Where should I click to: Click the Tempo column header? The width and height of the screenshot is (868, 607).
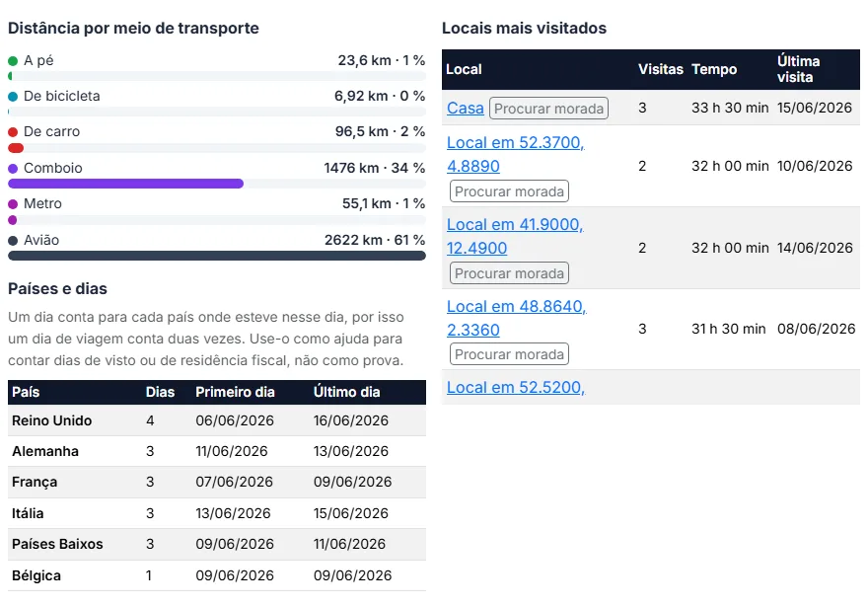coord(714,69)
